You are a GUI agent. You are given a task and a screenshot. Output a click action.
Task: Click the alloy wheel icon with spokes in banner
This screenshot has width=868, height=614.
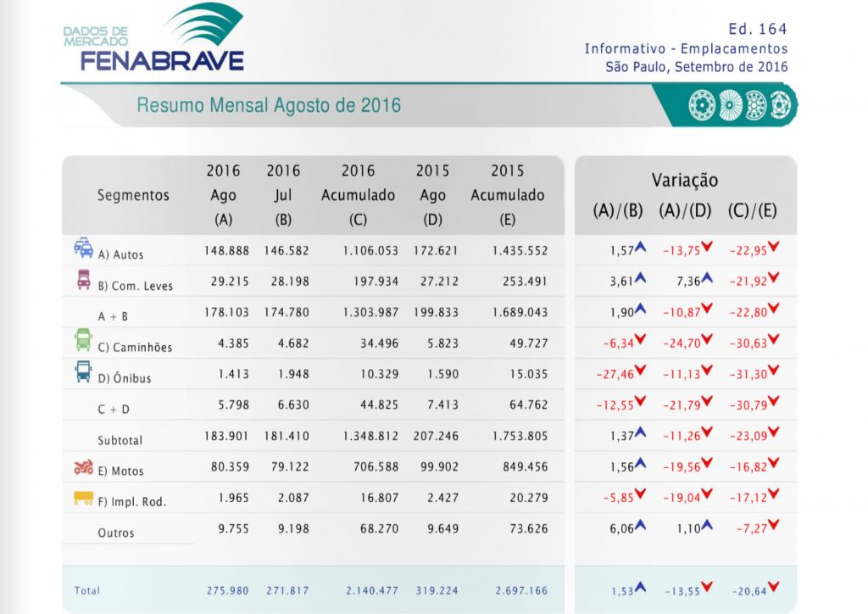pyautogui.click(x=729, y=105)
